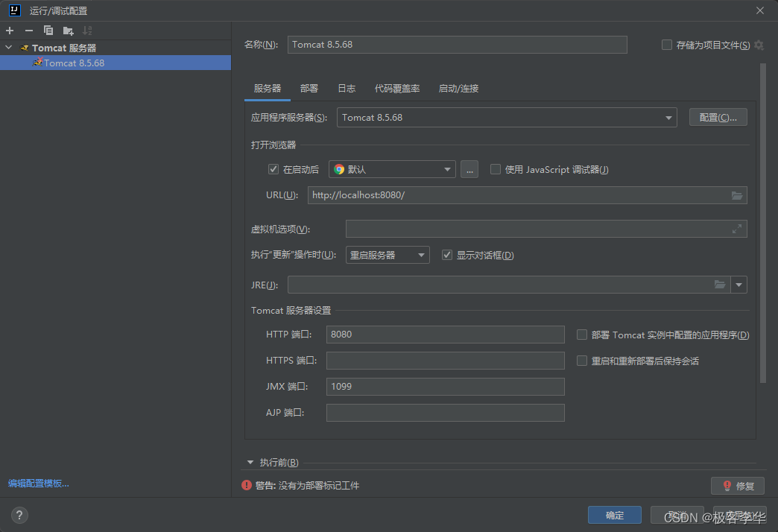Enable 'use JavaScript debugger' checkbox
778x532 pixels.
[x=495, y=169]
